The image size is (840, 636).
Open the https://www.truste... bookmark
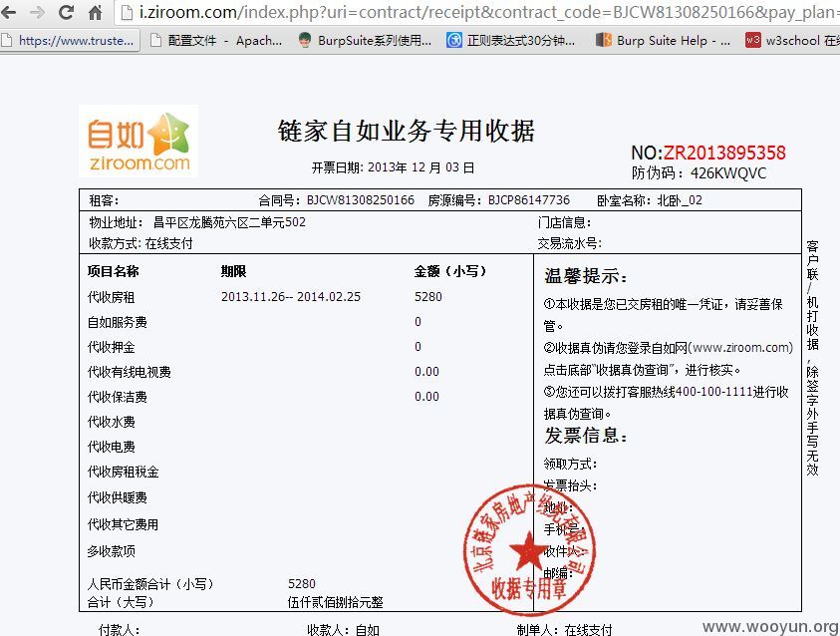pyautogui.click(x=69, y=40)
